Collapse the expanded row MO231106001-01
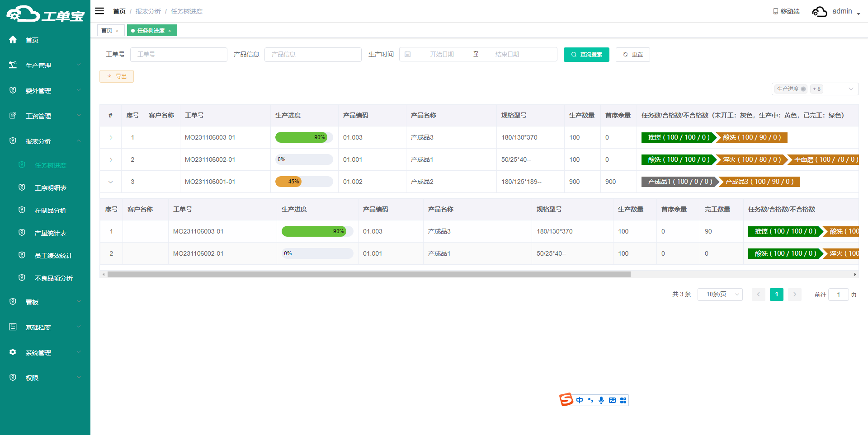The height and width of the screenshot is (435, 868). (111, 182)
